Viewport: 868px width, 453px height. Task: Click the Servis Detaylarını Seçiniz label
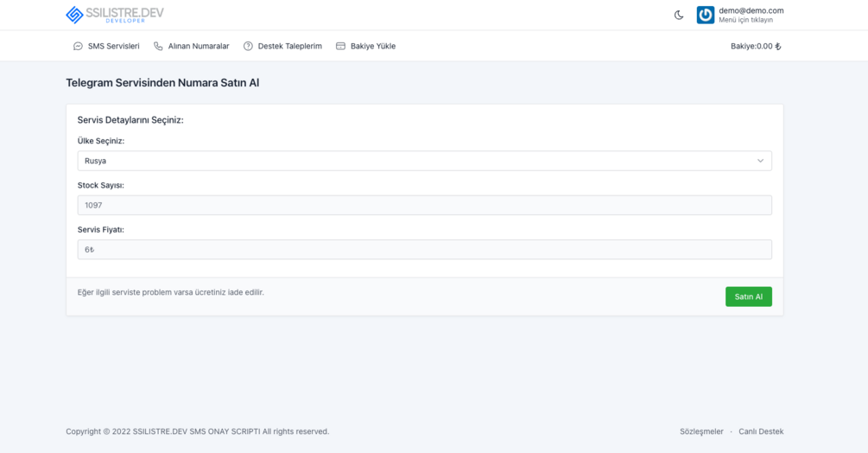130,119
